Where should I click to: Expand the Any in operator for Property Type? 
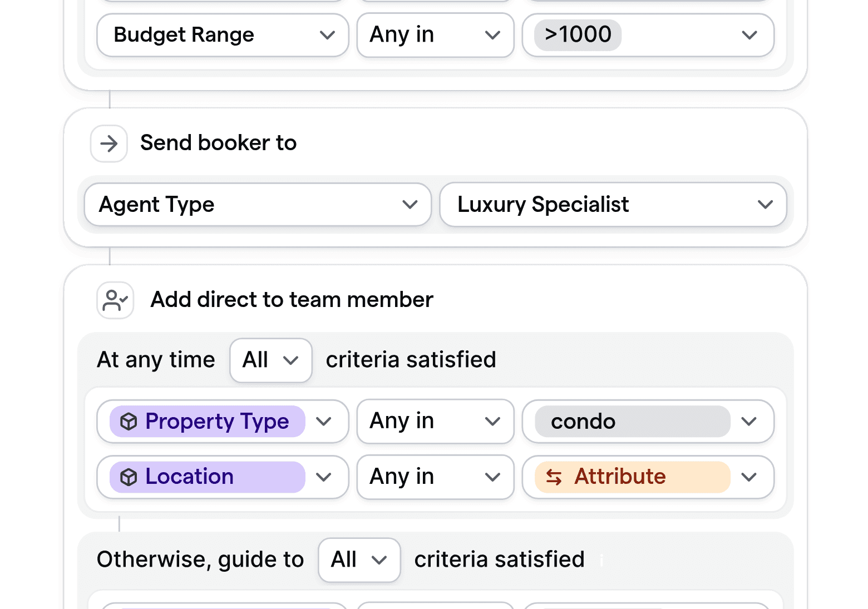(493, 422)
